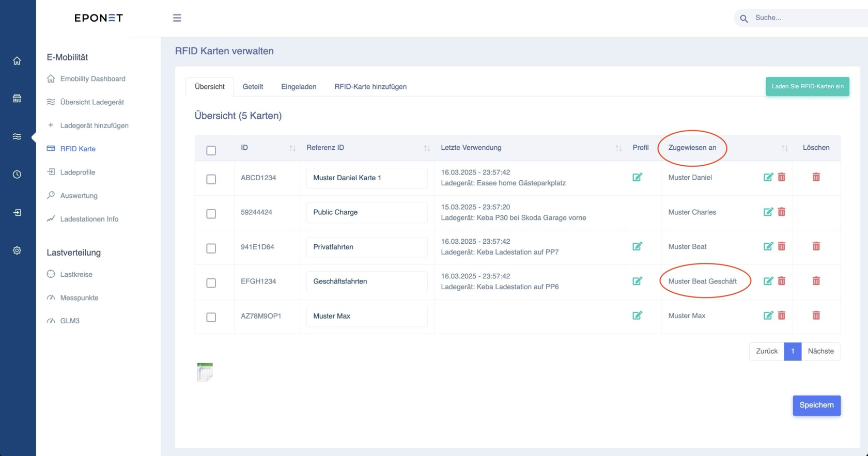The image size is (868, 456).
Task: Delete card AZ78M9OP1 in Löschen column
Action: click(x=816, y=315)
